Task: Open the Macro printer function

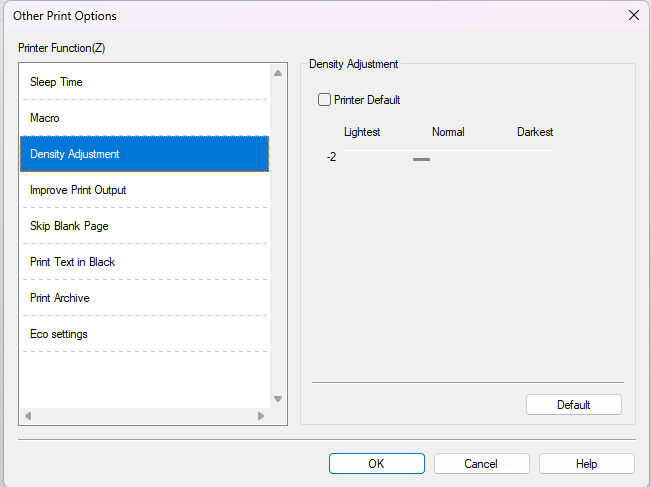Action: [45, 118]
